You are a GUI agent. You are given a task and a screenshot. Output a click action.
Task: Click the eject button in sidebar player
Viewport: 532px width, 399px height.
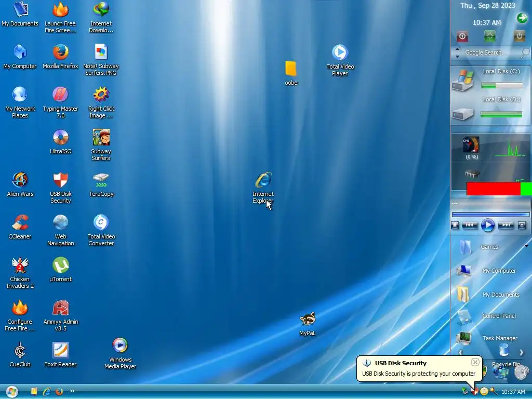522,225
